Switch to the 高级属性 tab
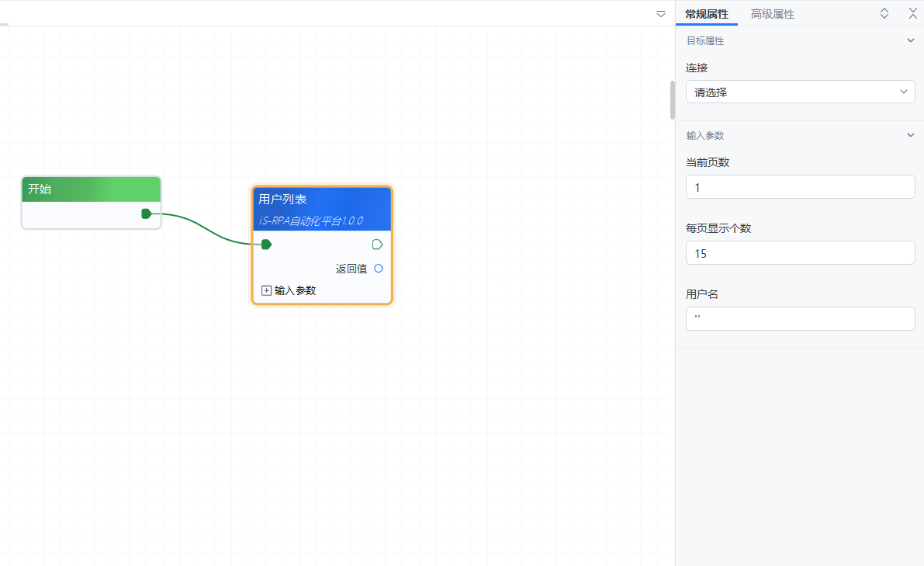924x566 pixels. (772, 14)
